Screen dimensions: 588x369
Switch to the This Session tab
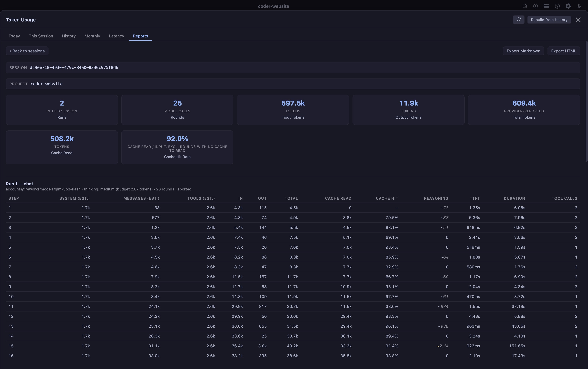tap(41, 36)
